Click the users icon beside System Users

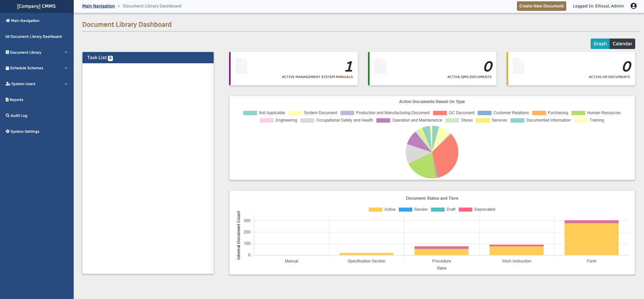coord(8,84)
